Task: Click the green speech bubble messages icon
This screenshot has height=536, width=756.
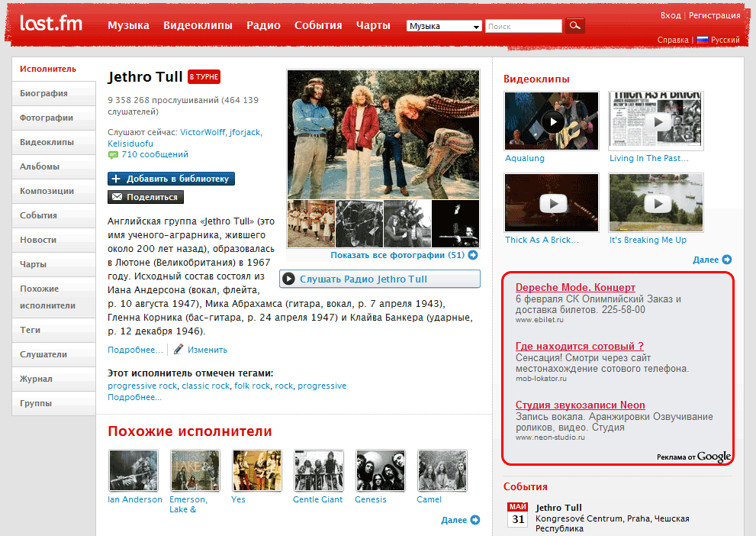Action: point(113,155)
